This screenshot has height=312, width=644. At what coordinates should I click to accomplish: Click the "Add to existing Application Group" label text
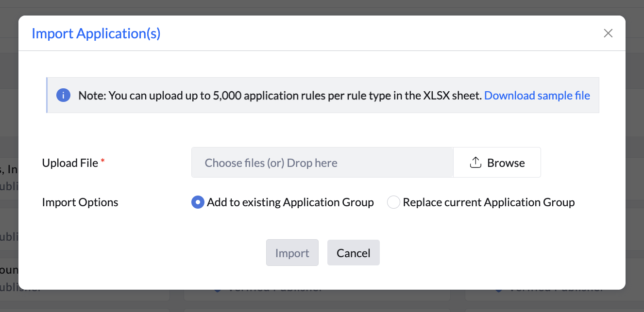290,202
